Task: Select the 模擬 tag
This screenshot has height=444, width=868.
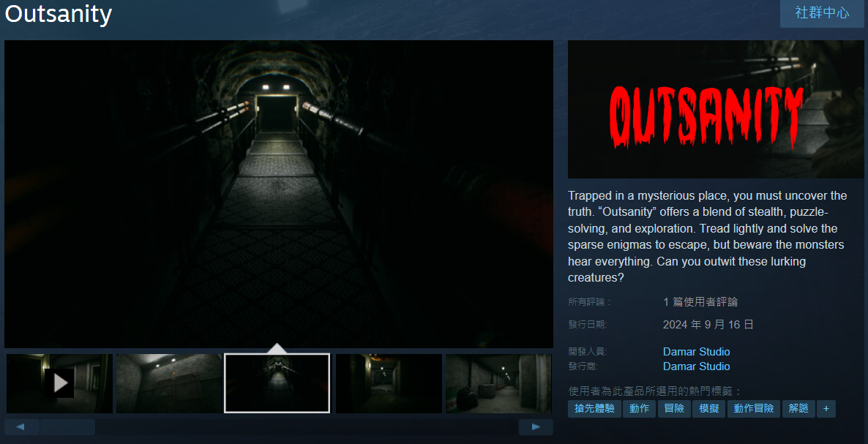Action: (x=708, y=409)
